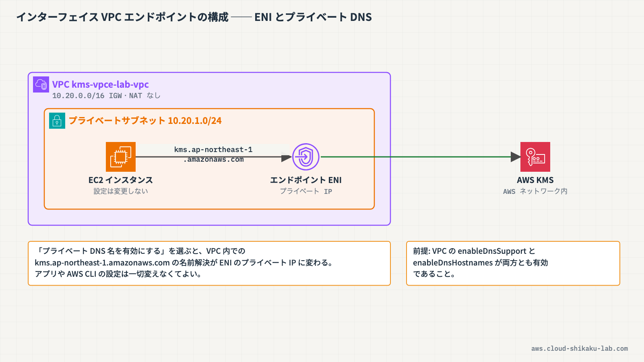Viewport: 644px width, 362px height.
Task: Click the caption "プライベート IP"
Action: [306, 191]
